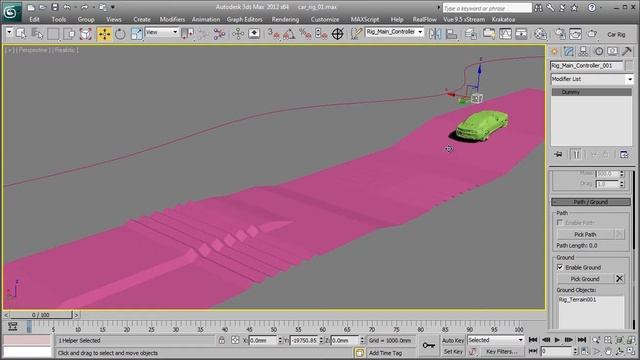Click the Pick Path button
The width and height of the screenshot is (640, 360).
pyautogui.click(x=585, y=235)
